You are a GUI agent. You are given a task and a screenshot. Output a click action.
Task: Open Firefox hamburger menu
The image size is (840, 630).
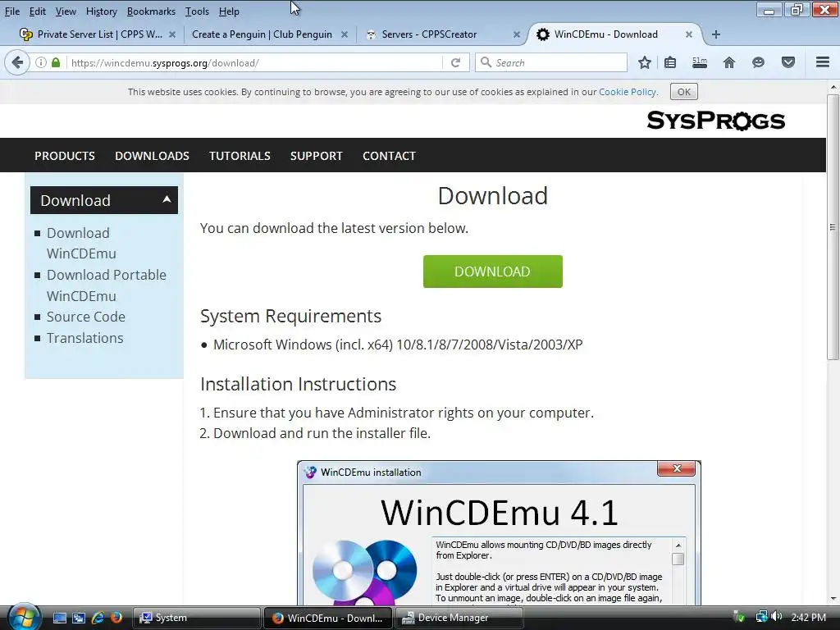(823, 62)
